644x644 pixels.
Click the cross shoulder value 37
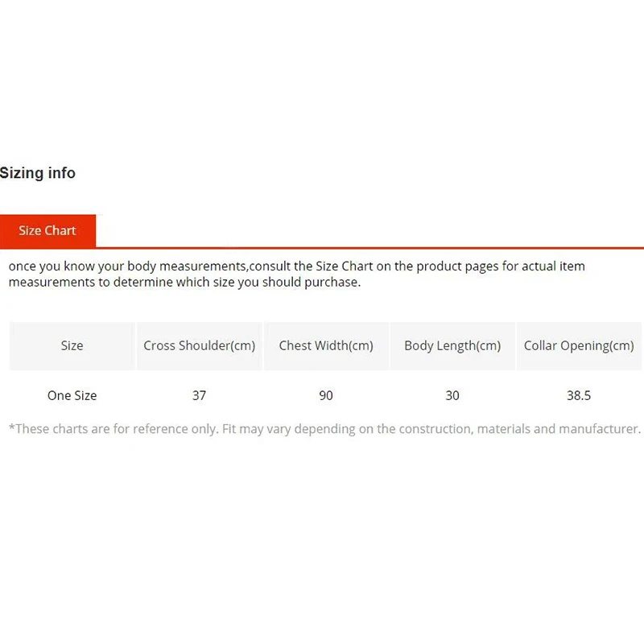[199, 395]
